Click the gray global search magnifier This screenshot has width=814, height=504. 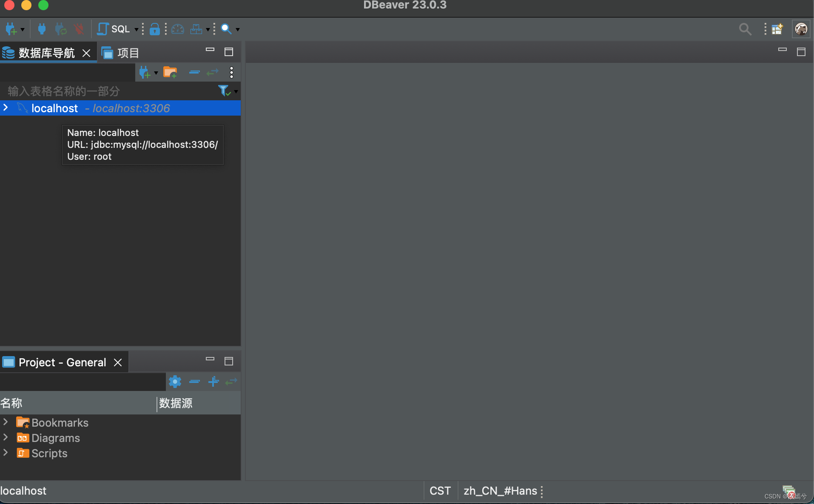tap(745, 29)
